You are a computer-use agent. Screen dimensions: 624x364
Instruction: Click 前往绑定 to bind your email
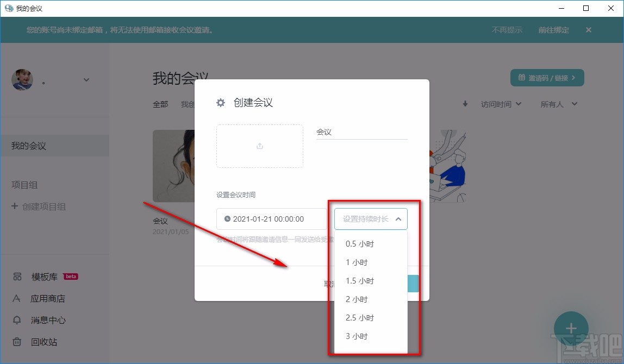click(553, 30)
